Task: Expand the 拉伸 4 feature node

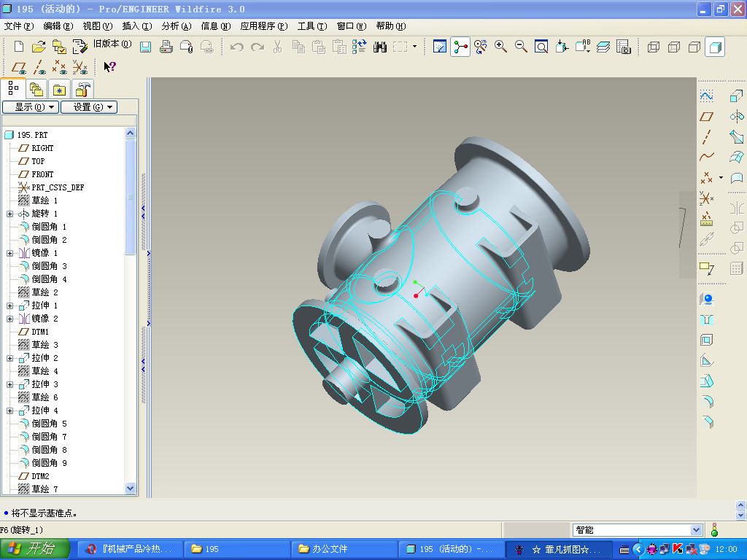Action: (9, 411)
